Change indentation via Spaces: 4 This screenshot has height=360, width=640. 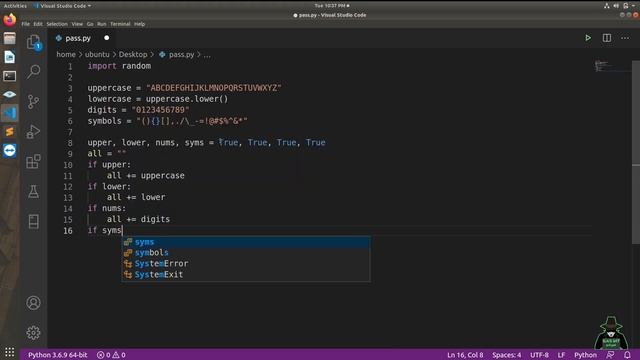(x=507, y=355)
